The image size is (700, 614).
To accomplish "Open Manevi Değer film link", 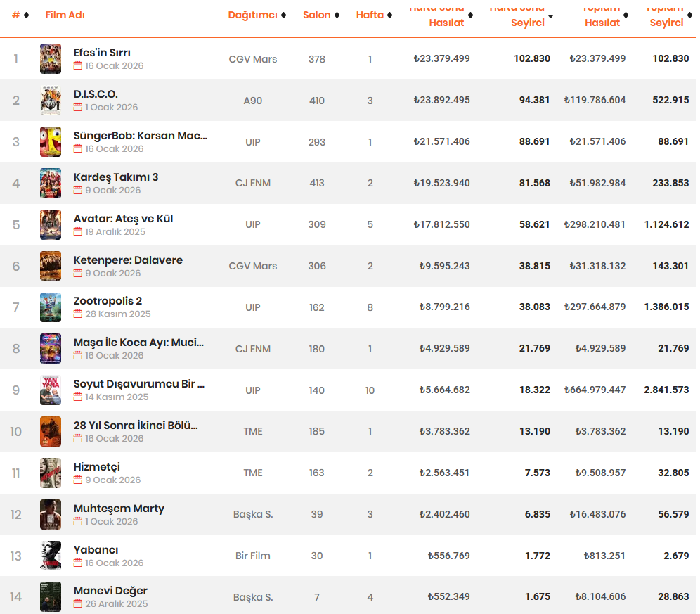I will [110, 591].
